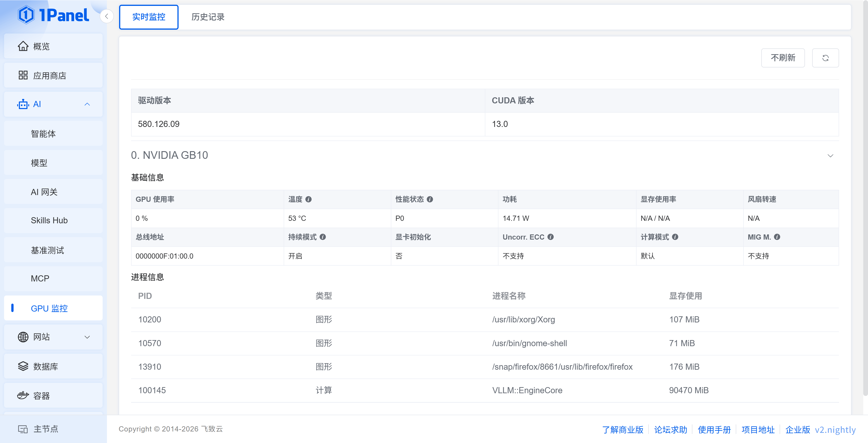The height and width of the screenshot is (443, 868).
Task: Click the performance state value P0
Action: [400, 218]
